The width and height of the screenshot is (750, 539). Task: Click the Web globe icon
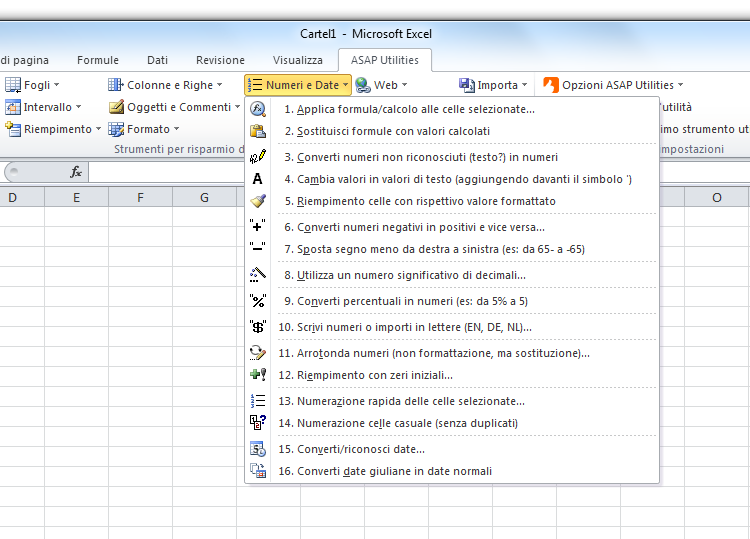363,85
